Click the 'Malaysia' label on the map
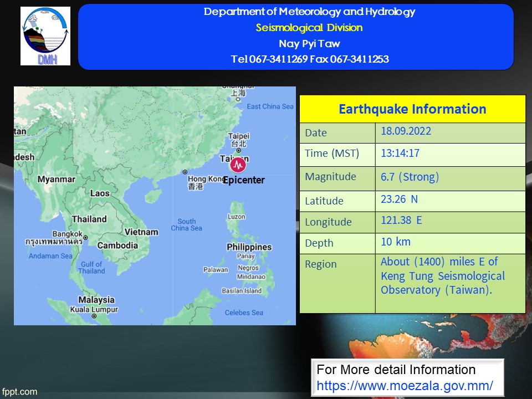Screen dimensions: 532x399 pyautogui.click(x=96, y=300)
